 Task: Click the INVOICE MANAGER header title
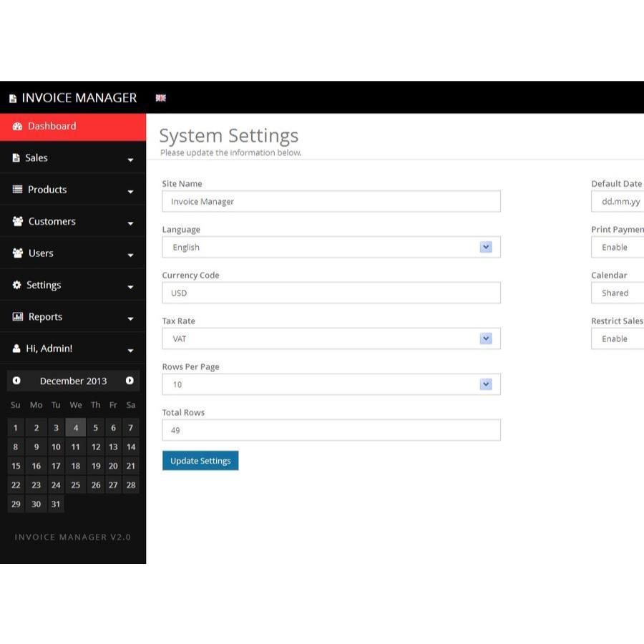coord(79,98)
